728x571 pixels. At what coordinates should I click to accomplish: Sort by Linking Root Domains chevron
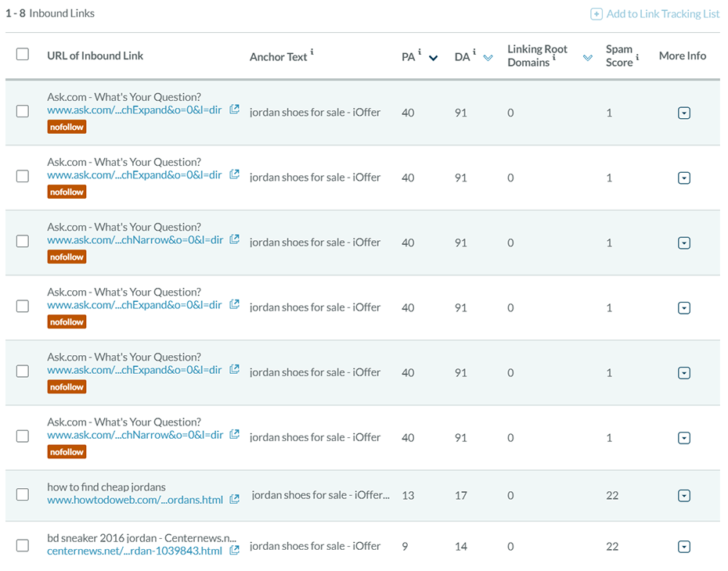coord(588,58)
